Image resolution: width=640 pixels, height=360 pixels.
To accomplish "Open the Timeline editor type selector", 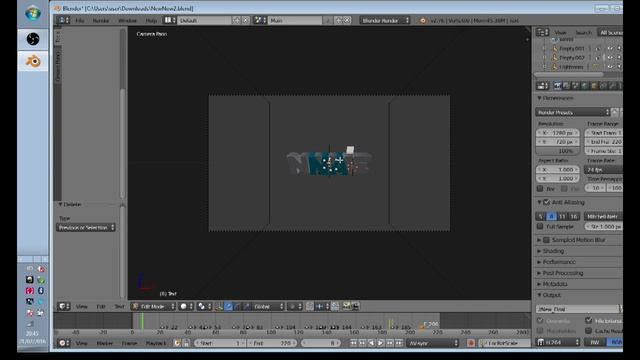I will point(63,343).
